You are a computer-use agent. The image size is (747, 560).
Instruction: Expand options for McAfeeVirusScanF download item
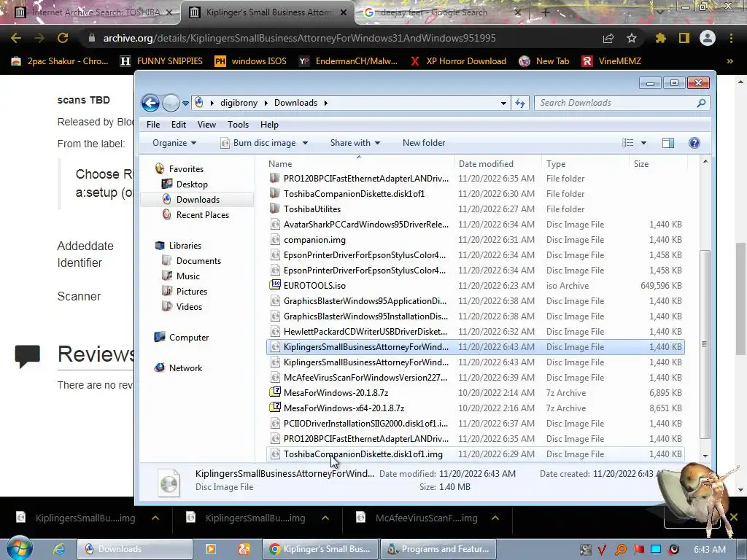click(495, 518)
